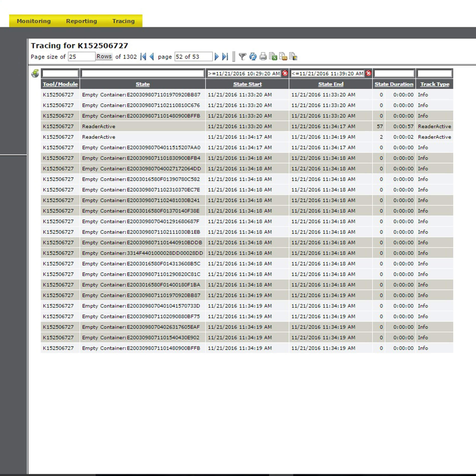Image resolution: width=476 pixels, height=476 pixels.
Task: Jump to the last page of results
Action: click(x=225, y=57)
